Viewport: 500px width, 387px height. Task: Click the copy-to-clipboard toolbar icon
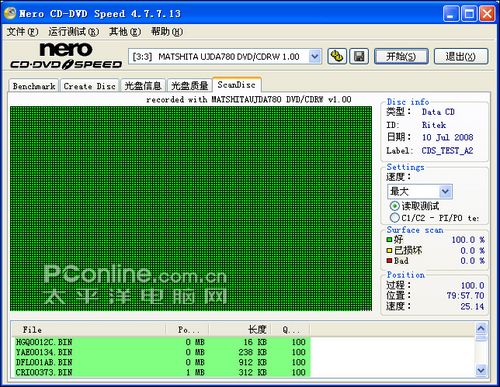point(337,56)
